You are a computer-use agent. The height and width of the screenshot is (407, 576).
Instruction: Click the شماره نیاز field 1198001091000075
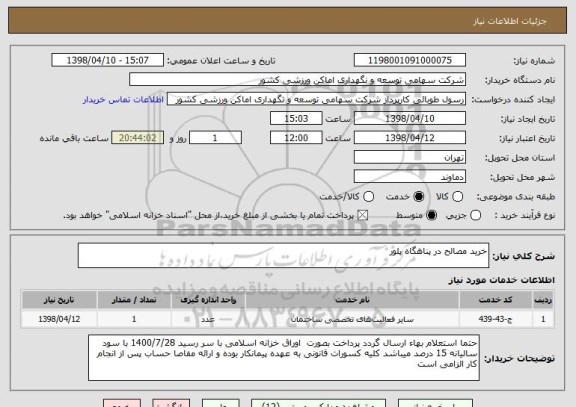click(410, 60)
